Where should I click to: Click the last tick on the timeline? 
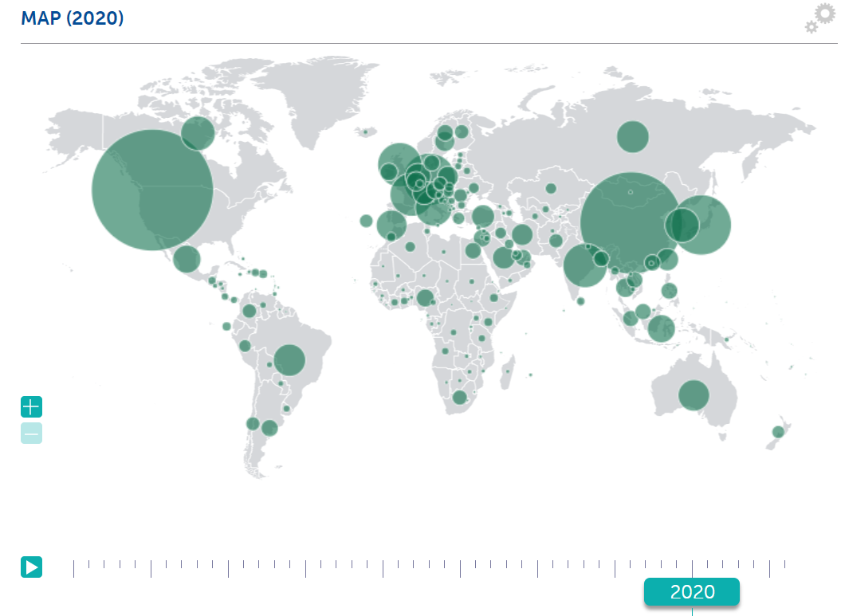point(785,564)
